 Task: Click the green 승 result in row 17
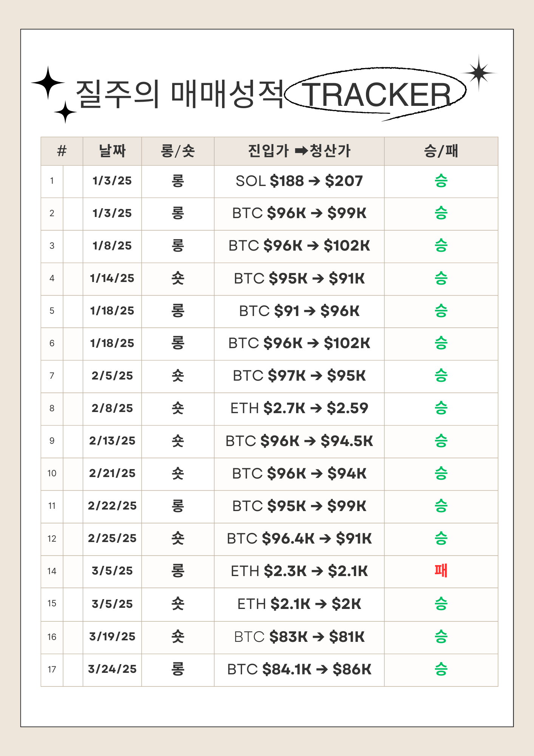pos(441,669)
